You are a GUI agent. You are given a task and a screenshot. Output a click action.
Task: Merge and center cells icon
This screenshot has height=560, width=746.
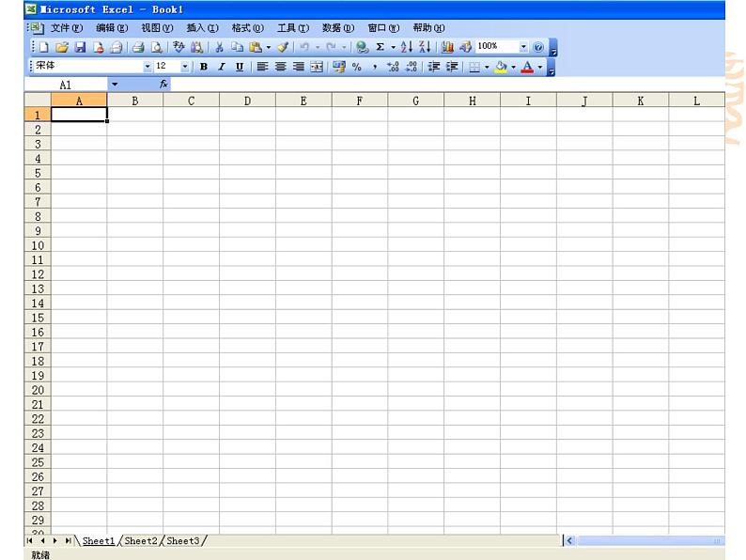point(317,67)
